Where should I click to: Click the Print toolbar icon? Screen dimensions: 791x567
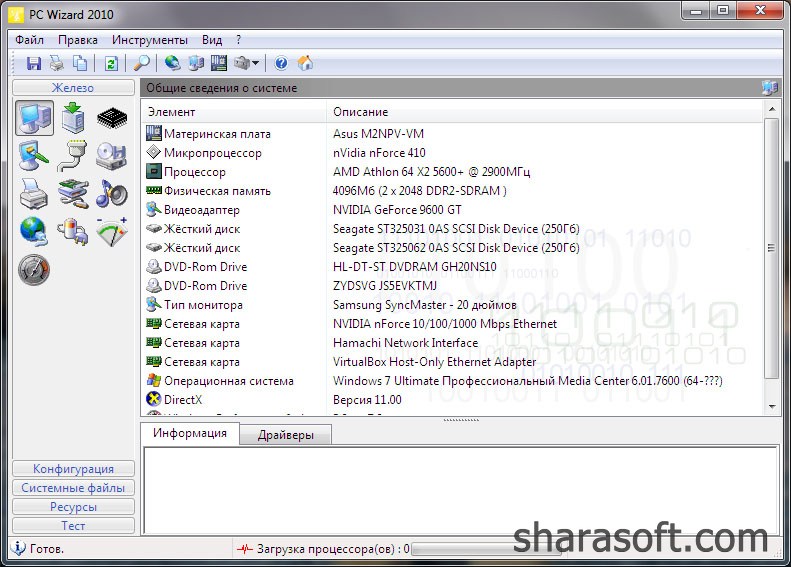point(57,63)
